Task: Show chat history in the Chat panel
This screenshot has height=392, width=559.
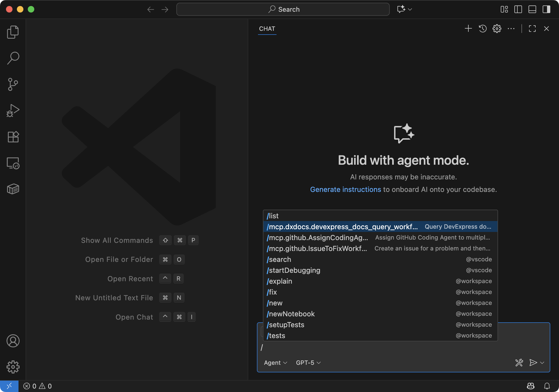Action: pos(483,29)
